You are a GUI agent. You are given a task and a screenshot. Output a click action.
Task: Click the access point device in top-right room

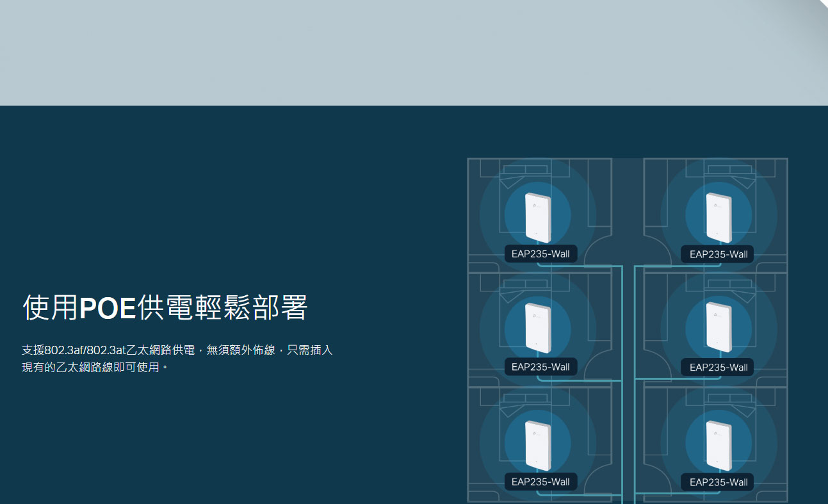click(718, 218)
